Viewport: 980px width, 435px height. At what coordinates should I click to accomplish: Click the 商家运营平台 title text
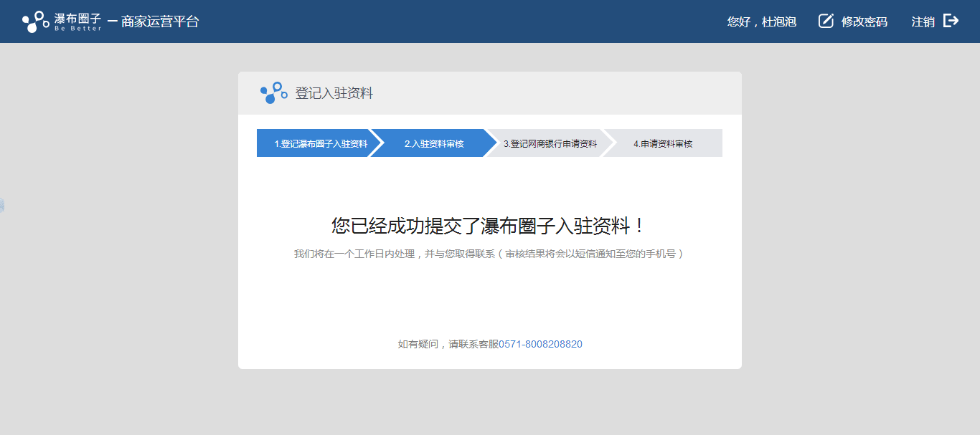(160, 21)
